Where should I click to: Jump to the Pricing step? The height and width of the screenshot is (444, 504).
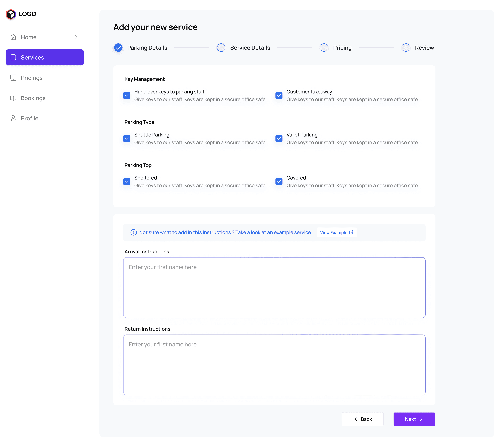tap(324, 48)
